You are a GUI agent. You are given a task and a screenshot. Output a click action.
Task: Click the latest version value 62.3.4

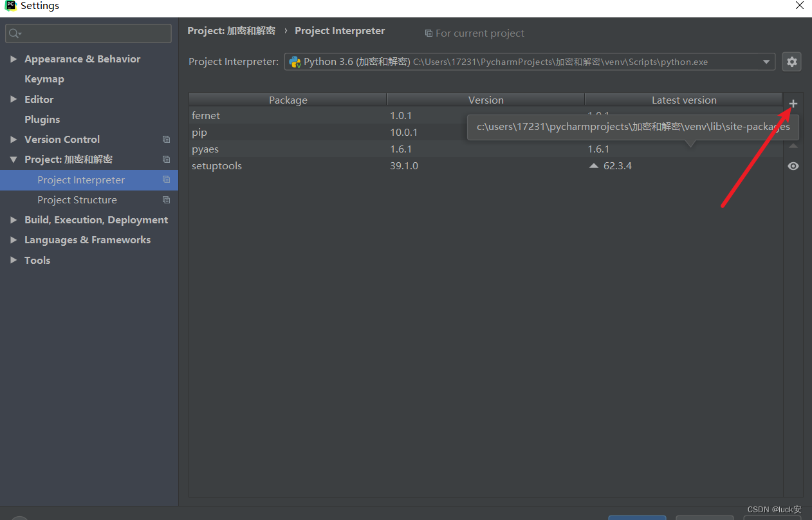pos(618,166)
